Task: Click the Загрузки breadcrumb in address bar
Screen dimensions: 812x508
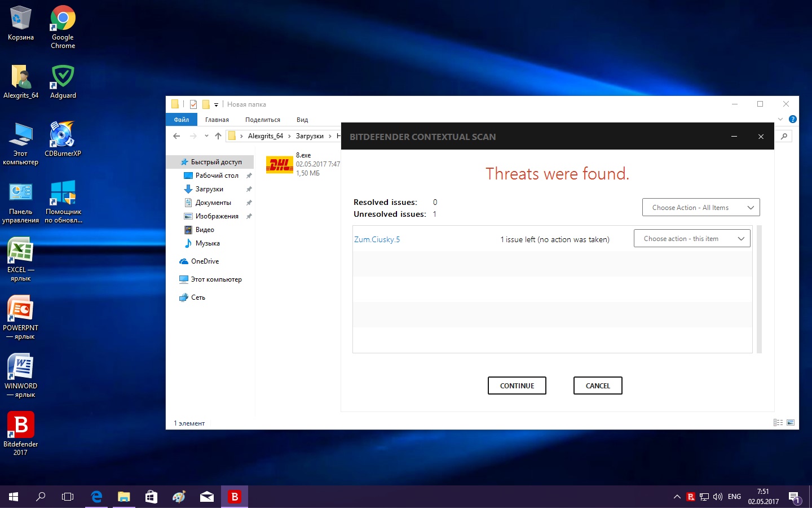Action: 310,136
